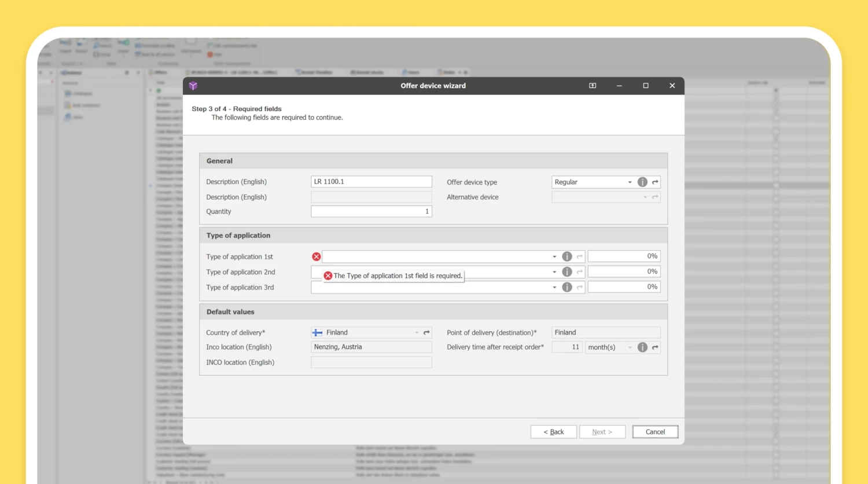Click reset arrow beside delivery time month(s)

[x=655, y=347]
